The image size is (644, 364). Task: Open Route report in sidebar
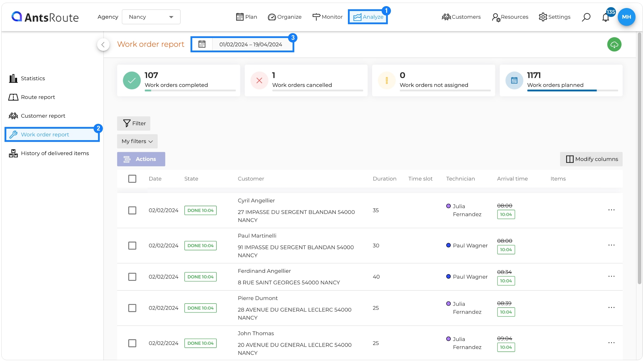[32, 97]
